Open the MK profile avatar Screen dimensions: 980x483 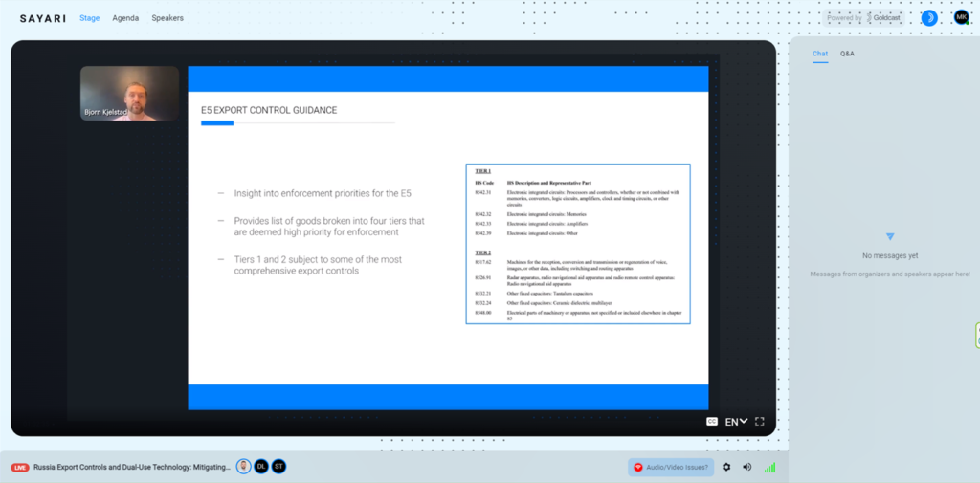tap(961, 17)
